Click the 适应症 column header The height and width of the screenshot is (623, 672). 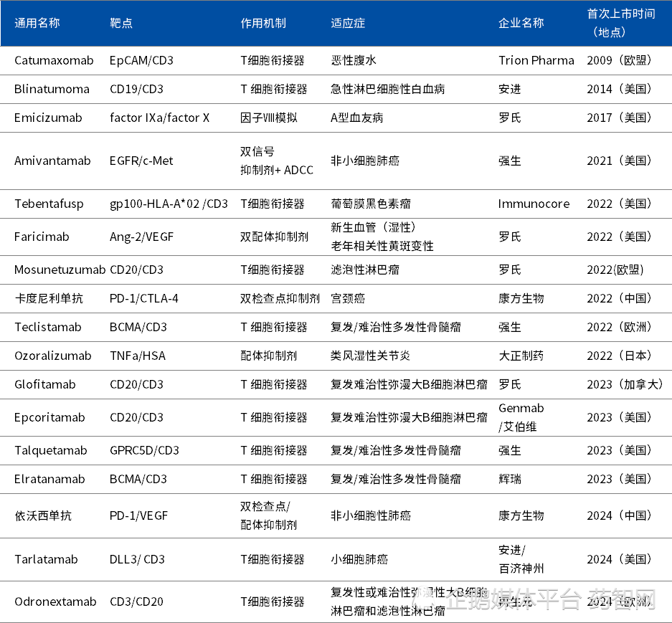coord(348,23)
